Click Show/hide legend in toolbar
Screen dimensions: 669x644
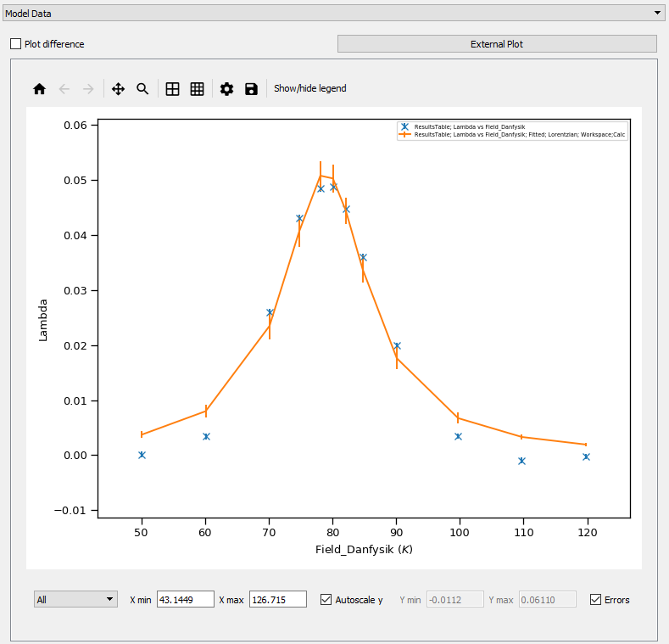309,89
